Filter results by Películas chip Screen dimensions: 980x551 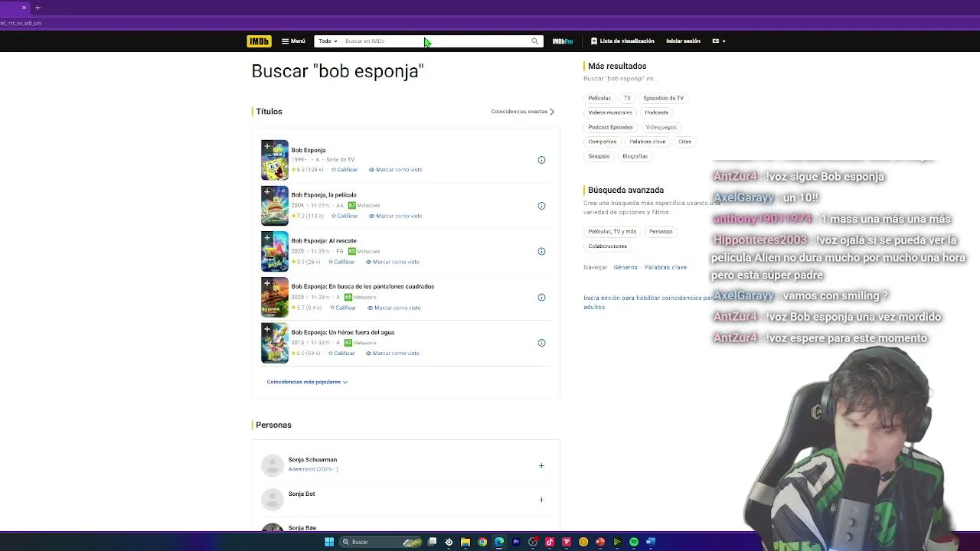click(x=599, y=98)
